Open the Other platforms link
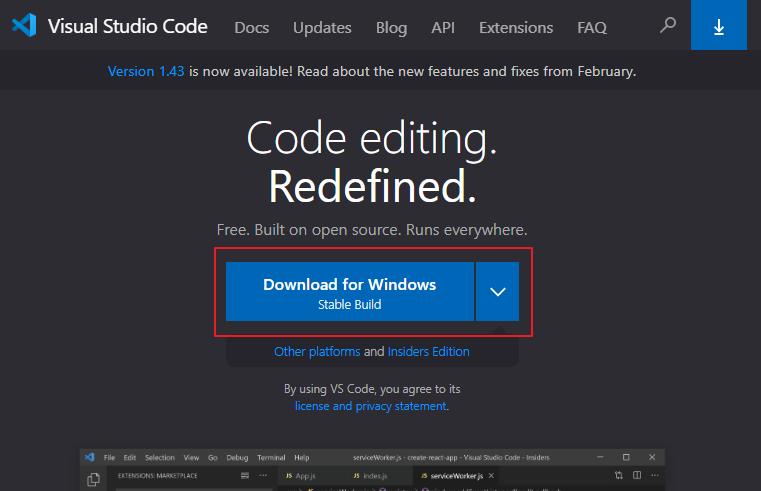This screenshot has height=491, width=761. click(x=317, y=351)
